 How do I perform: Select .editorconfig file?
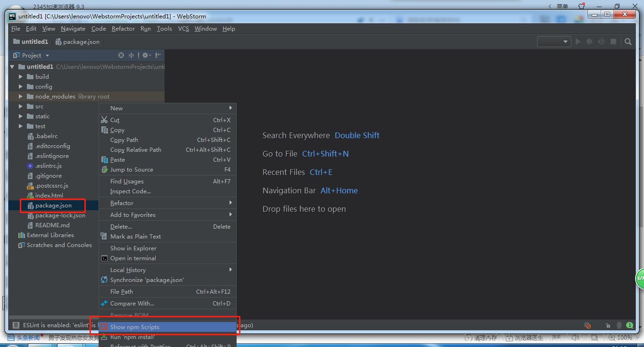click(52, 146)
